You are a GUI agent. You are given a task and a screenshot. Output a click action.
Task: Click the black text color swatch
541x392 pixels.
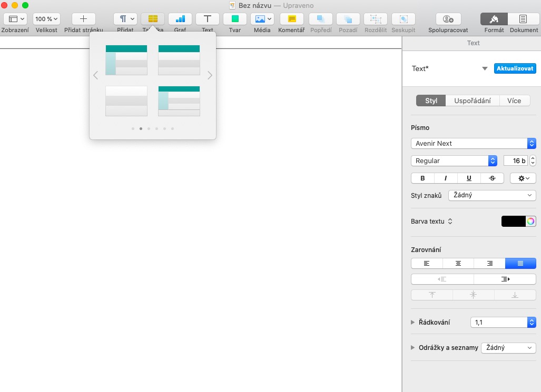pyautogui.click(x=514, y=222)
